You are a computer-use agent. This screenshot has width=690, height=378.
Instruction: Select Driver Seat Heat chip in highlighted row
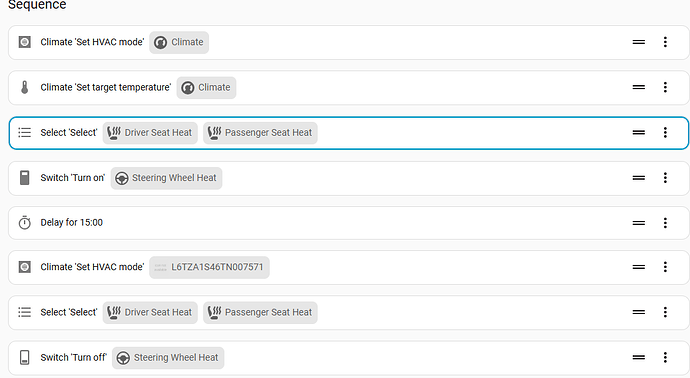[x=150, y=132]
